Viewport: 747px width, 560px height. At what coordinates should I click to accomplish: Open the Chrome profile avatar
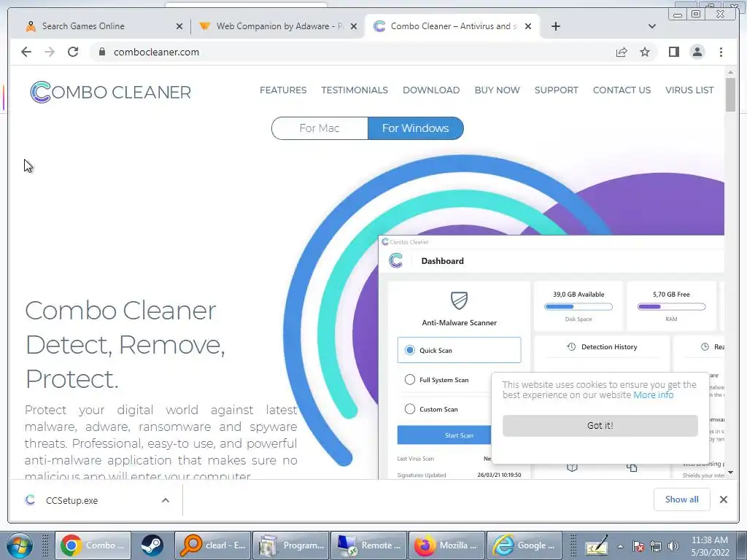coord(697,52)
